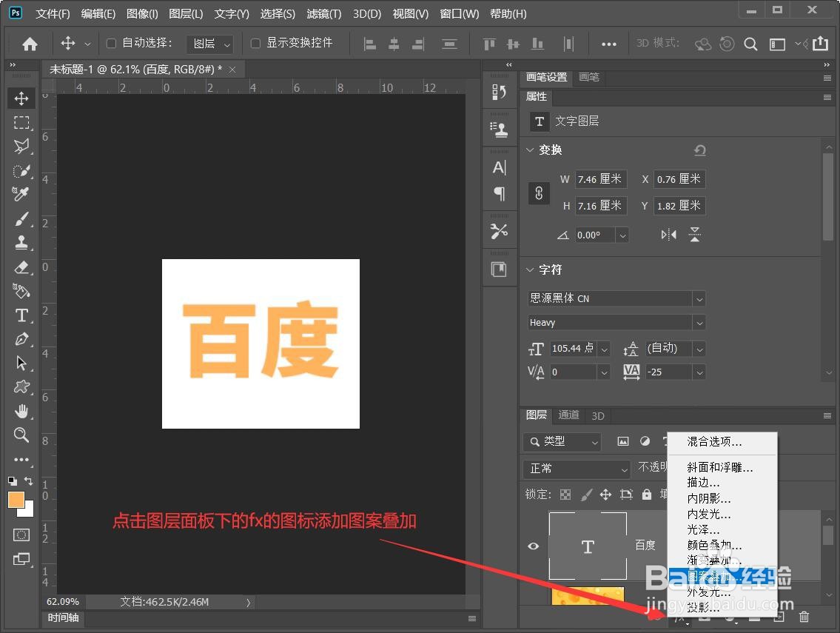This screenshot has height=633, width=840.
Task: Open the Character panel icon
Action: tap(500, 168)
